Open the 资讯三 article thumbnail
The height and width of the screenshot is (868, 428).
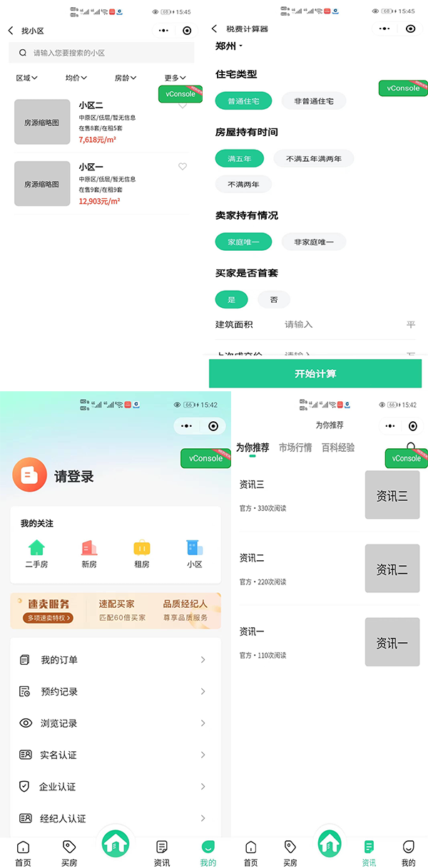point(392,495)
